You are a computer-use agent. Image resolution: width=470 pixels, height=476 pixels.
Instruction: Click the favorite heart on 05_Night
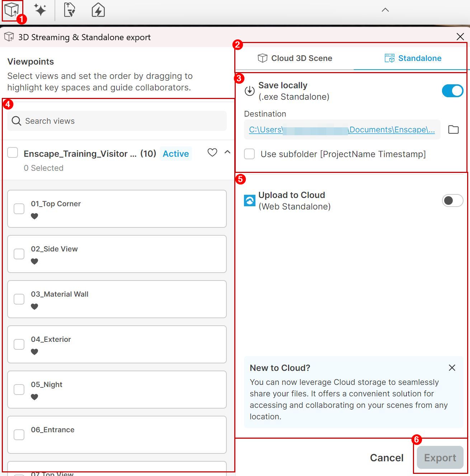[34, 397]
